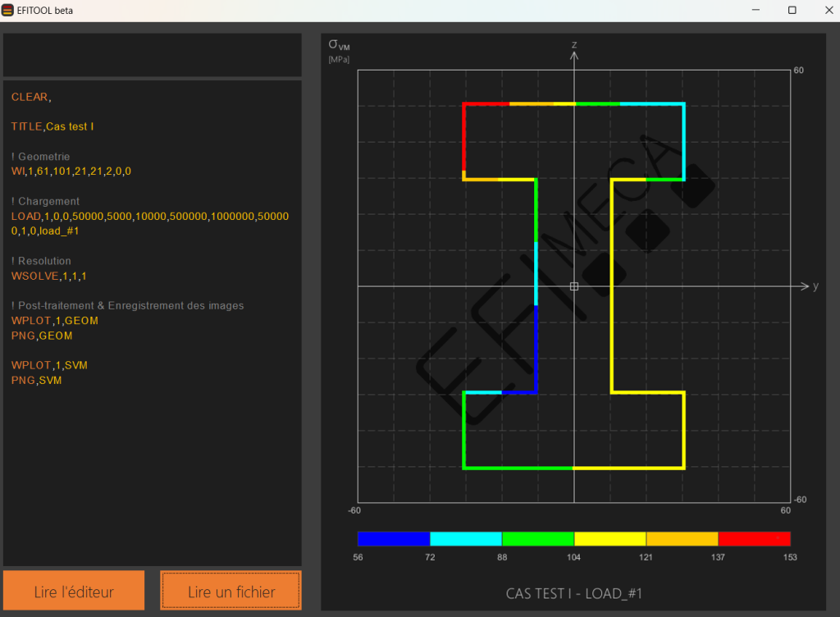This screenshot has height=617, width=840.
Task: Click the empty input field above the editor
Action: click(x=152, y=55)
